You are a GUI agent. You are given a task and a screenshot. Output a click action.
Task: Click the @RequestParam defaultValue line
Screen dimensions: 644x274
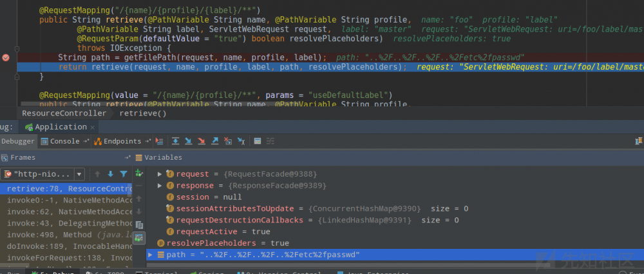point(230,39)
